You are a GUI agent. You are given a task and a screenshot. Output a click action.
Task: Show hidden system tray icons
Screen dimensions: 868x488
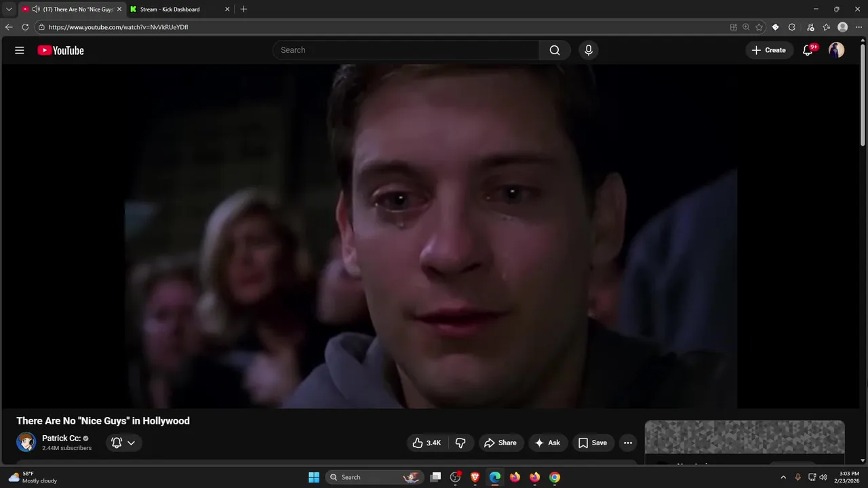pyautogui.click(x=783, y=477)
